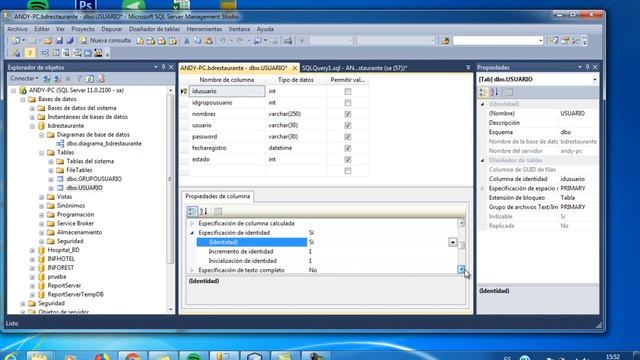The image size is (640, 360).
Task: Click the Undo arrow icon
Action: (223, 40)
